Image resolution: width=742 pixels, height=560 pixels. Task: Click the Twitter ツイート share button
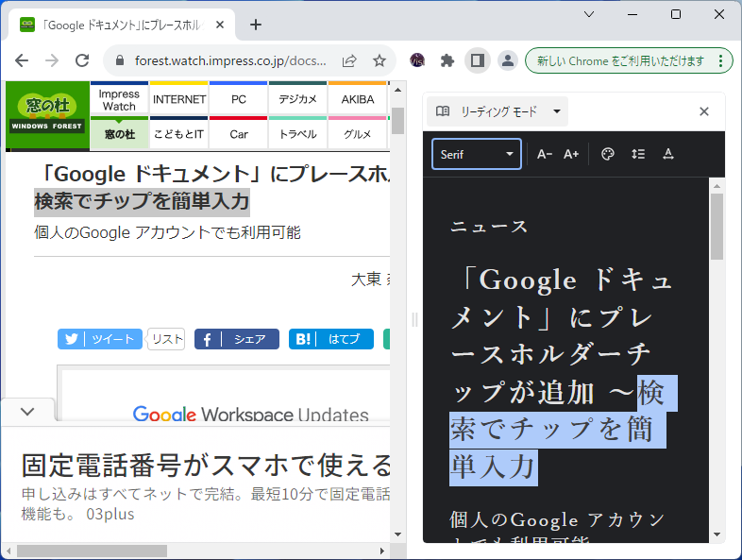click(100, 339)
